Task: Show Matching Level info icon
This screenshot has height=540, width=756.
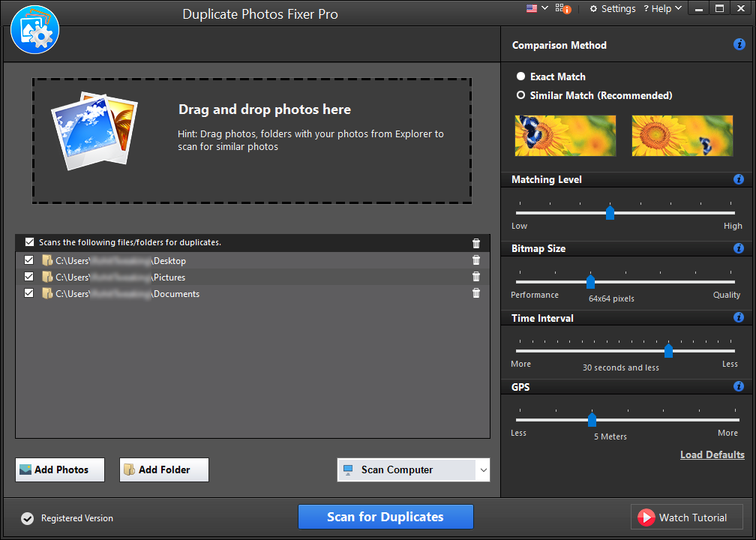Action: click(x=739, y=179)
